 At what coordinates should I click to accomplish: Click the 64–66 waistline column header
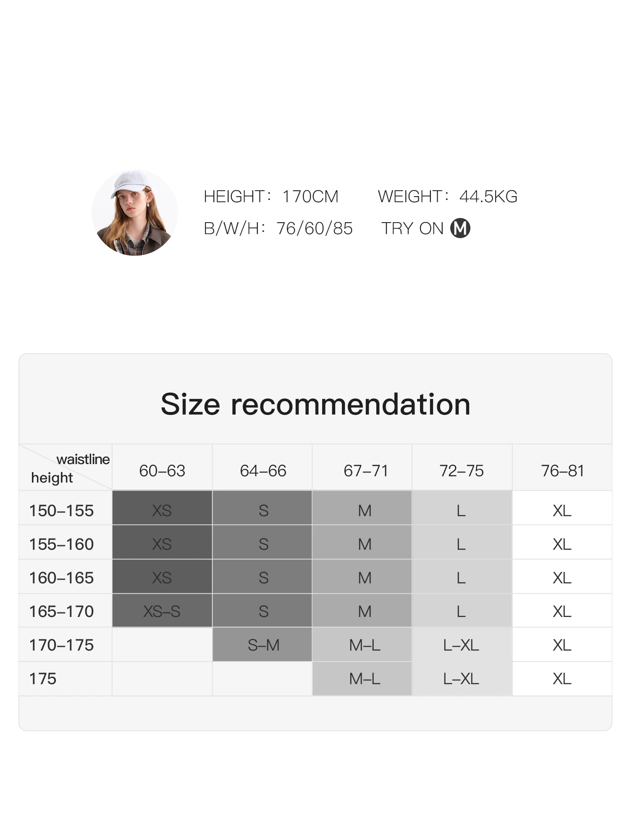click(263, 471)
